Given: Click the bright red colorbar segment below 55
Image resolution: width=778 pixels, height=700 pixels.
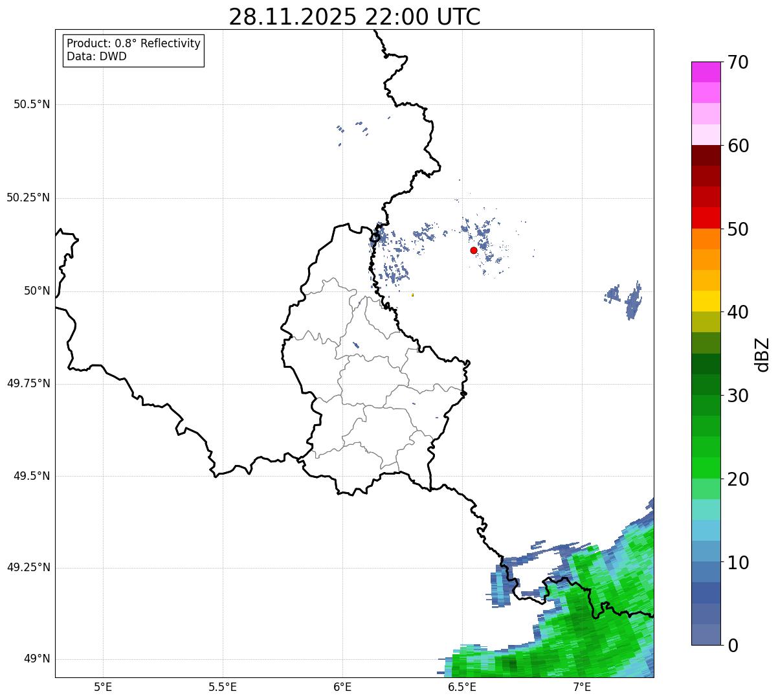Looking at the screenshot, I should coord(706,218).
